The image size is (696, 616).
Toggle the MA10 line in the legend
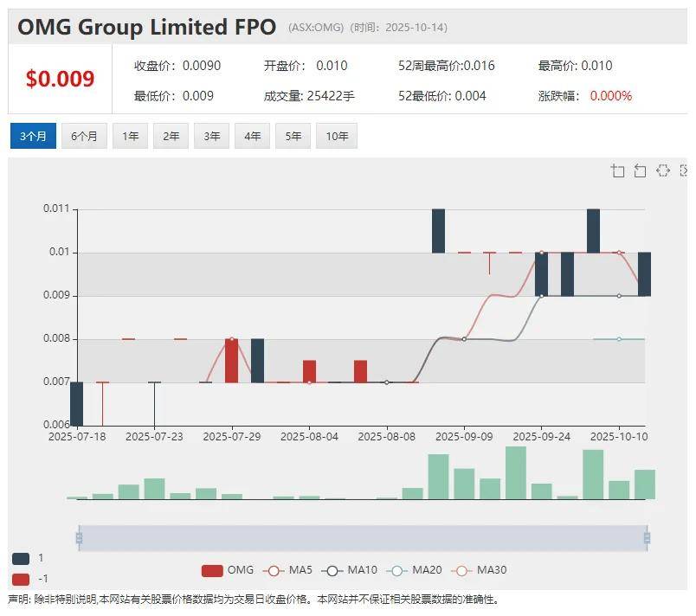(350, 570)
